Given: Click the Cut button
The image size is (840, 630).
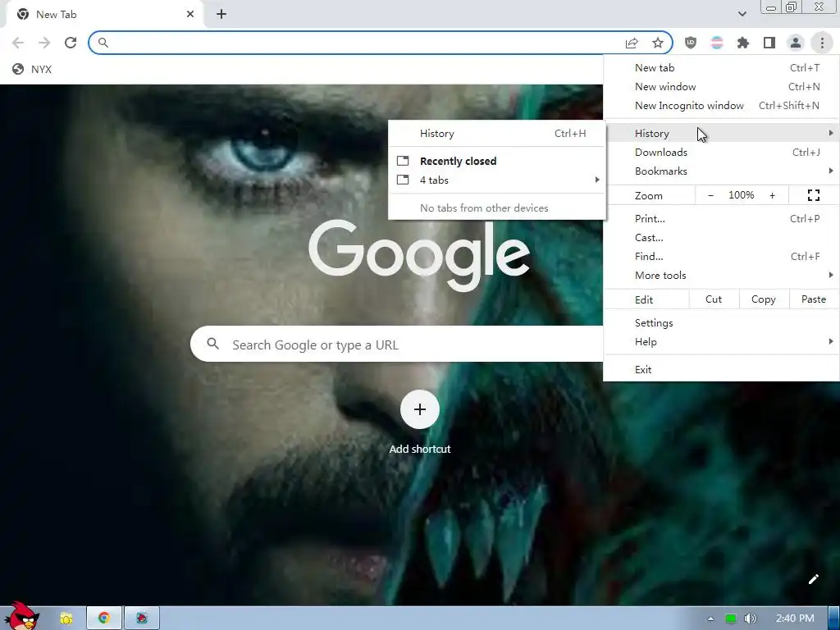Looking at the screenshot, I should click(714, 299).
